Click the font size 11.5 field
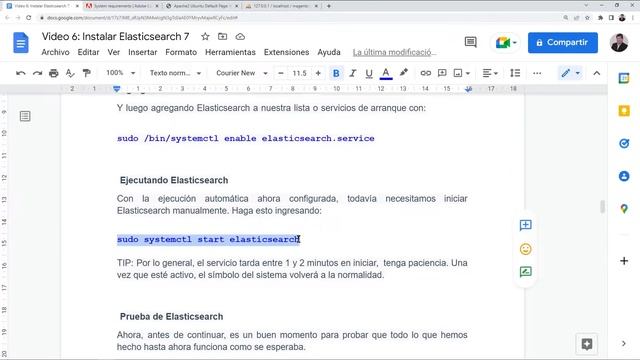 pos(299,73)
